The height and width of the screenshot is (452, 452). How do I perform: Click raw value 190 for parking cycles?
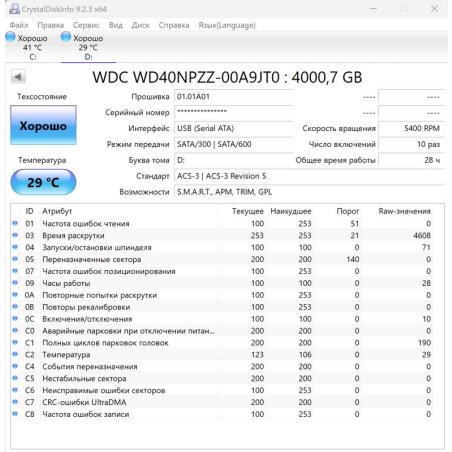(425, 343)
